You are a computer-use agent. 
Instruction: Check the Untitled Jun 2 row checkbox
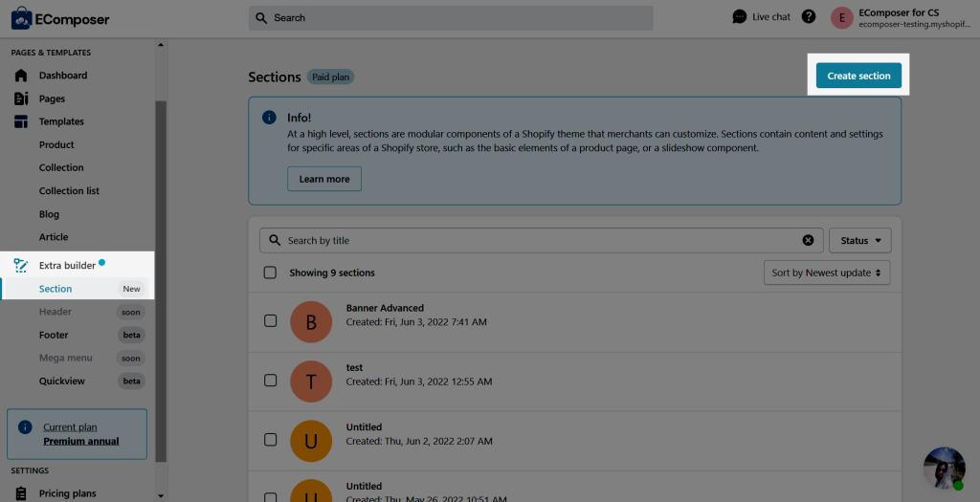click(x=270, y=440)
